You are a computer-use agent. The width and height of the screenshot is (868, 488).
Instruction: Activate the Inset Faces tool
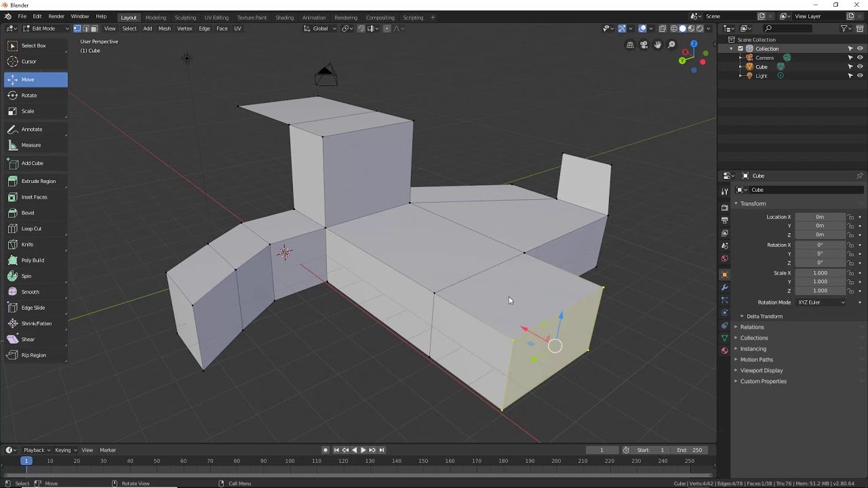click(x=35, y=197)
